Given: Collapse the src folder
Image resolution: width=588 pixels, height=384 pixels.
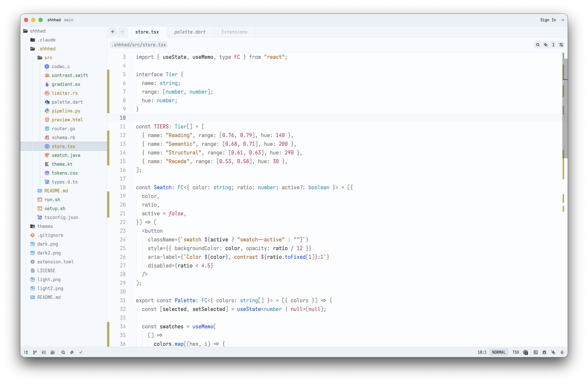Looking at the screenshot, I should pyautogui.click(x=64, y=58).
